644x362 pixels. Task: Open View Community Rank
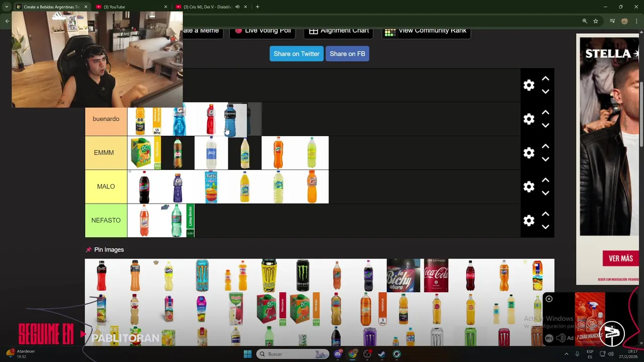coord(426,31)
